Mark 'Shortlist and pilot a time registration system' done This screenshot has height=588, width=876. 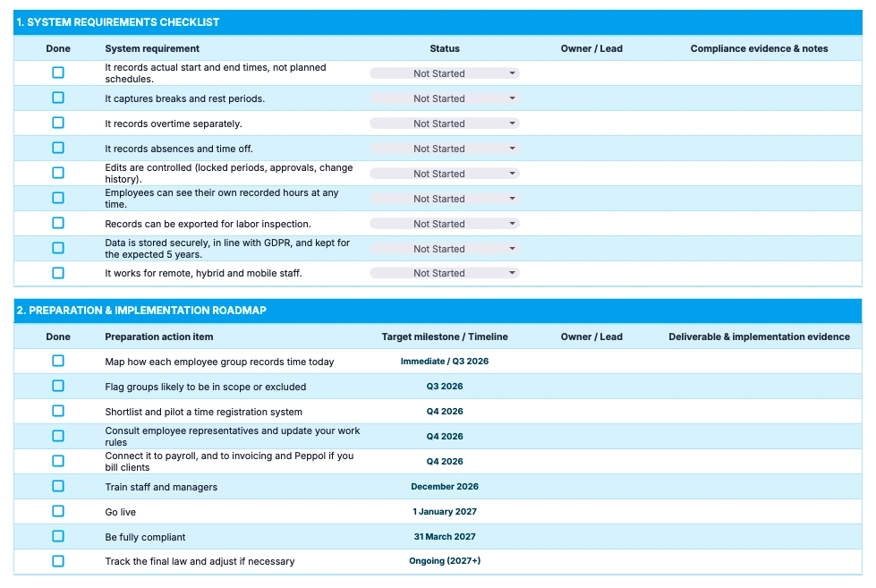point(58,412)
